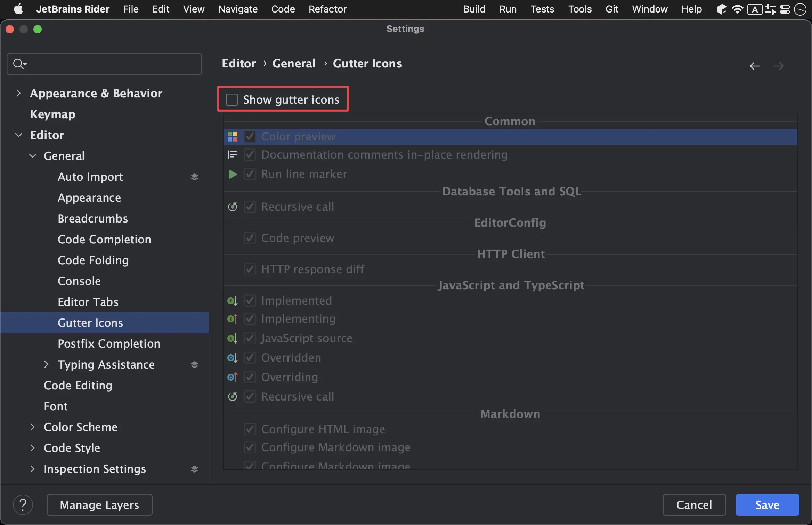Open the JetBrains Toolbox menu bar icon

pyautogui.click(x=722, y=9)
